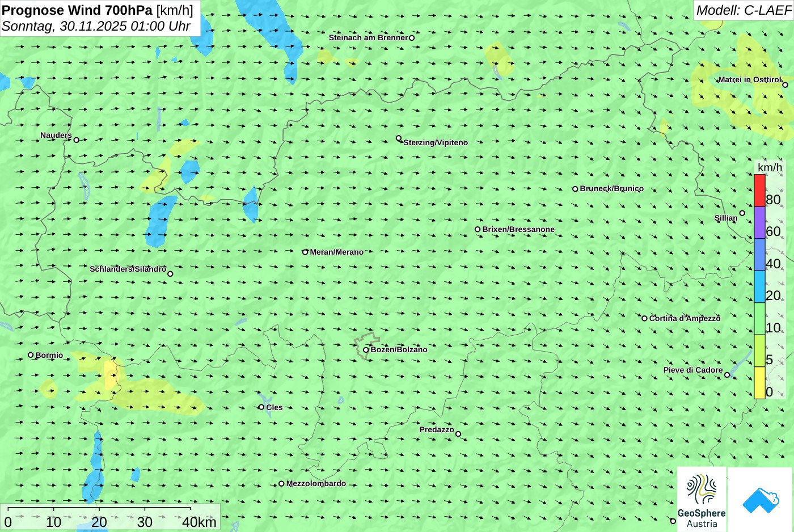Image resolution: width=794 pixels, height=532 pixels.
Task: Click the Sillian location marker
Action: tap(742, 213)
